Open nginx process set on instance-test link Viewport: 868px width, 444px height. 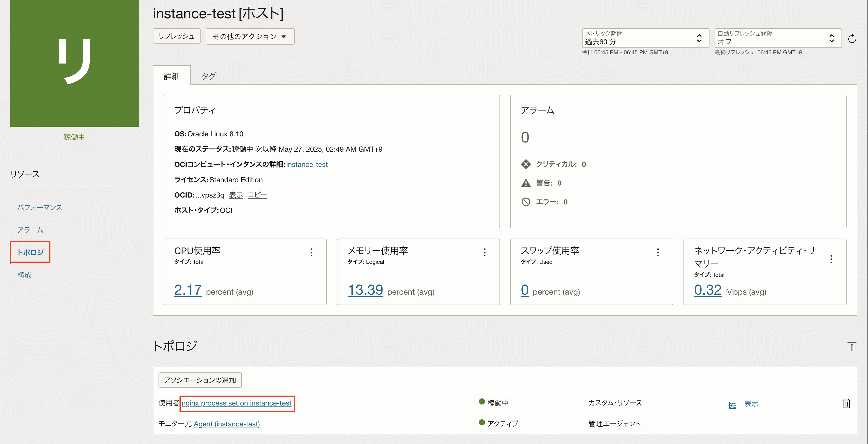[x=236, y=403]
